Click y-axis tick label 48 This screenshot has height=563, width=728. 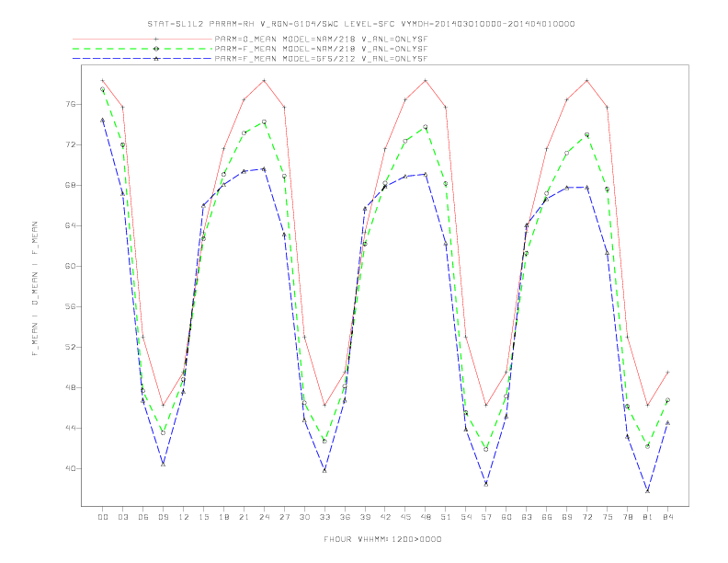[70, 387]
